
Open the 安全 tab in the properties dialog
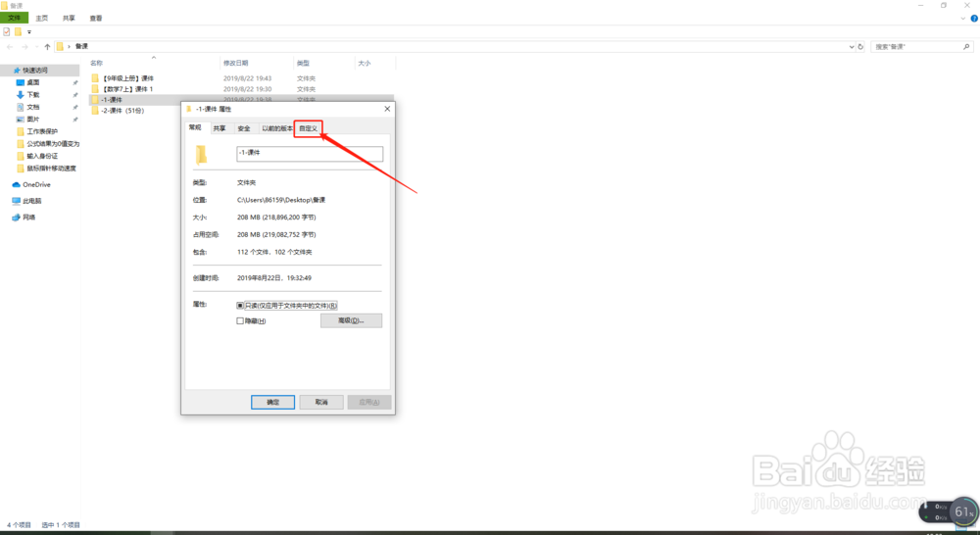click(x=244, y=128)
